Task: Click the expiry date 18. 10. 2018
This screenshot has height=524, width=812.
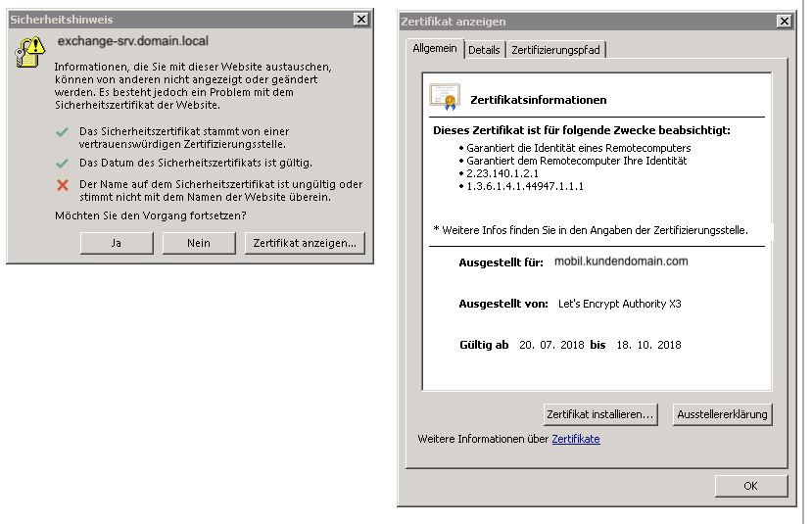Action: click(648, 345)
